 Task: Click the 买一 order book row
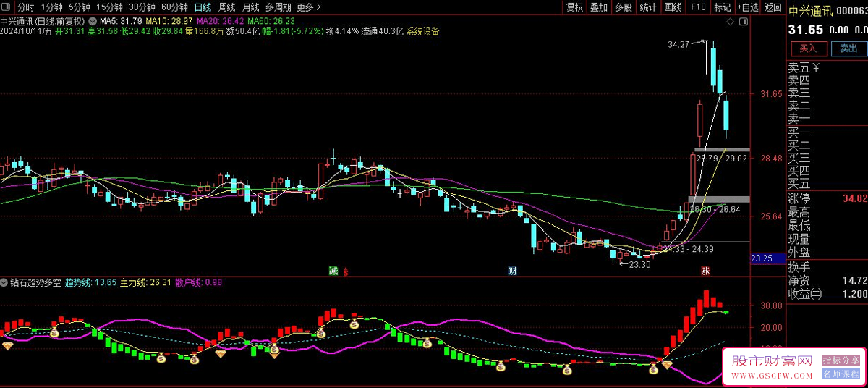(827, 133)
